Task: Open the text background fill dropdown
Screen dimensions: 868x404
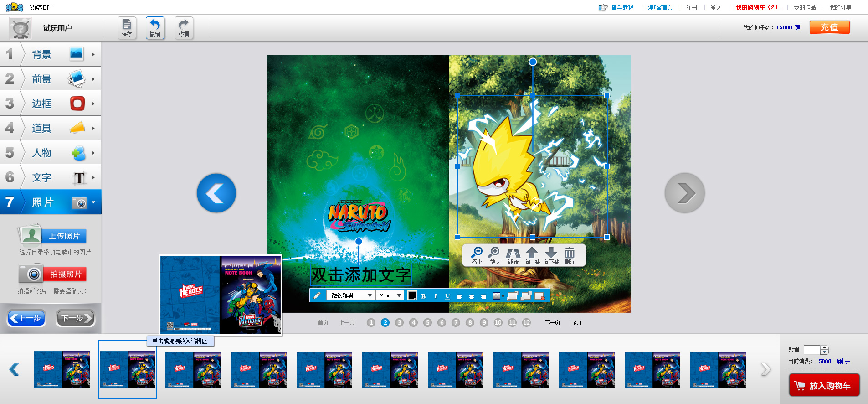Action: [498, 296]
